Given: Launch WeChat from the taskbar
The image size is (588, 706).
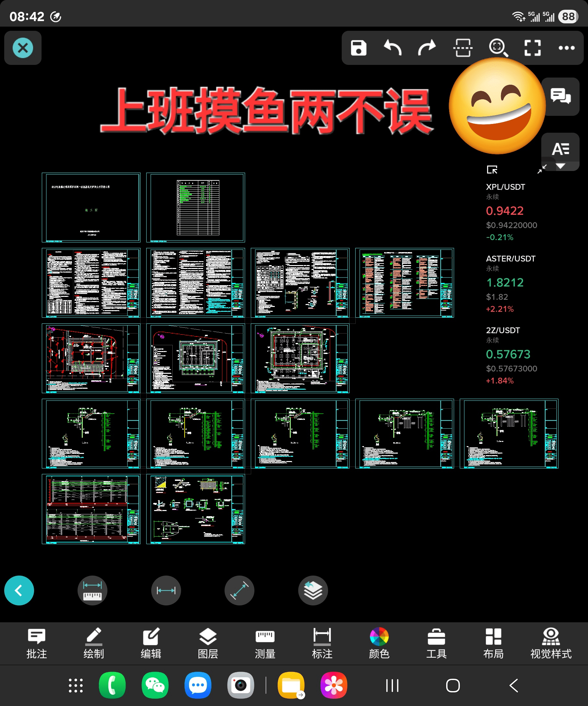Looking at the screenshot, I should coord(155,685).
